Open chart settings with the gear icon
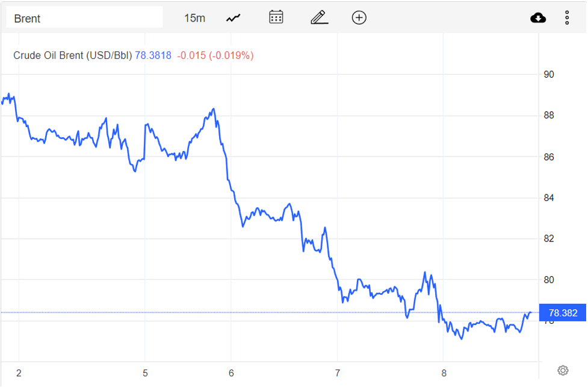Viewport: 588px width, 387px height. tap(563, 370)
